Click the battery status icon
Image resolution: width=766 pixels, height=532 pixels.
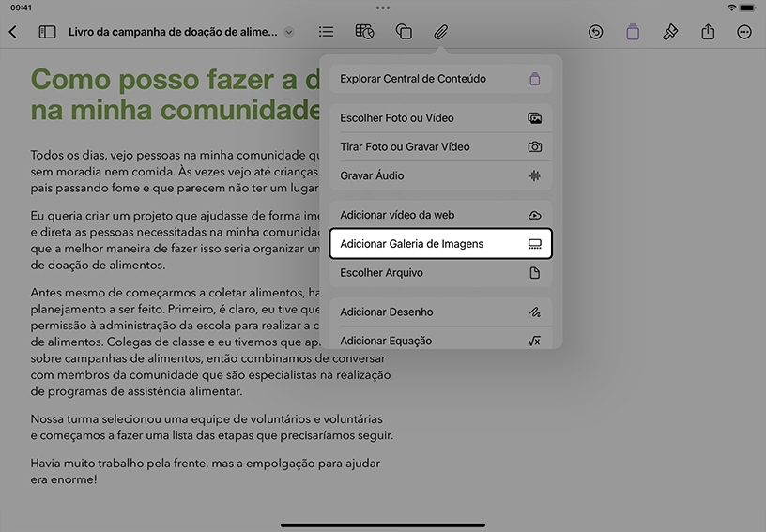coord(747,8)
